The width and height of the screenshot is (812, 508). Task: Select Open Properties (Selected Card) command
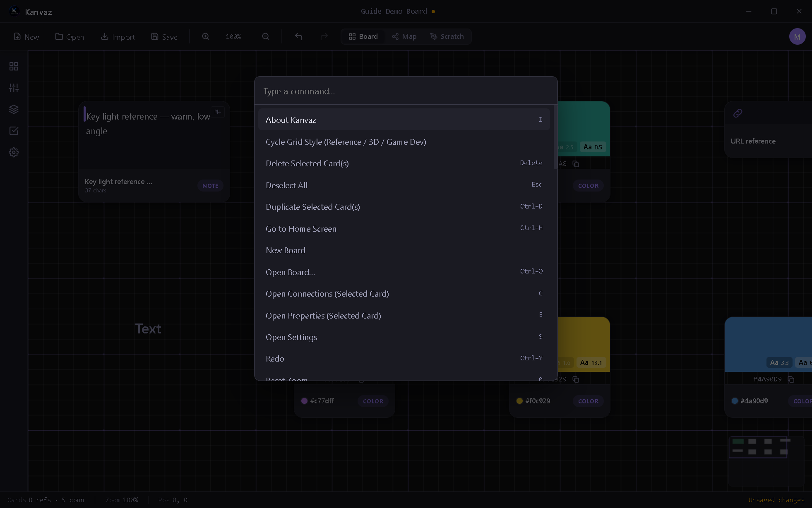click(404, 315)
